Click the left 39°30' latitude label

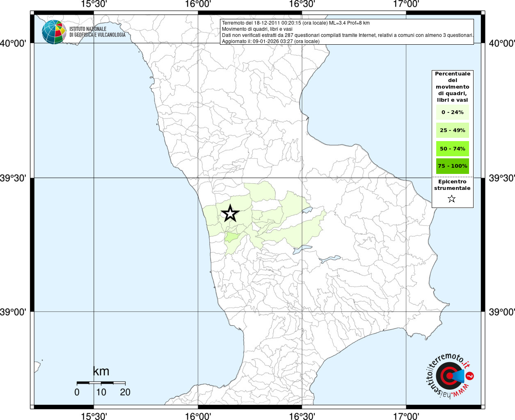tap(13, 178)
